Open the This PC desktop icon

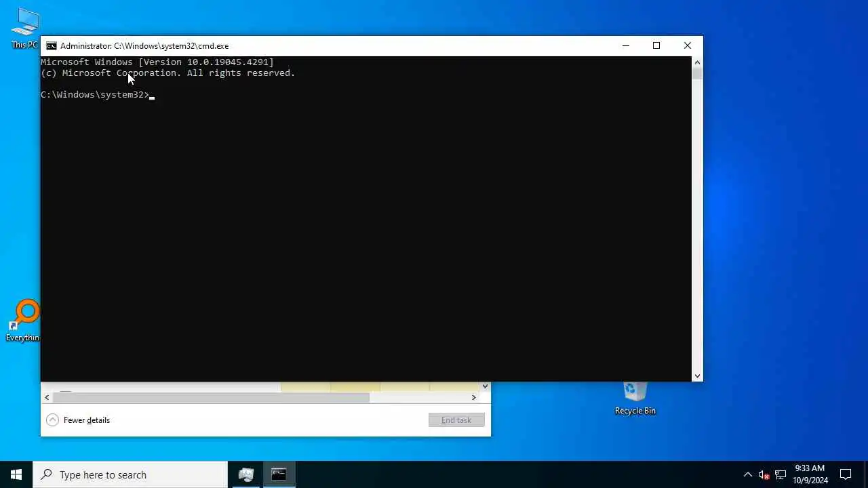[x=24, y=28]
